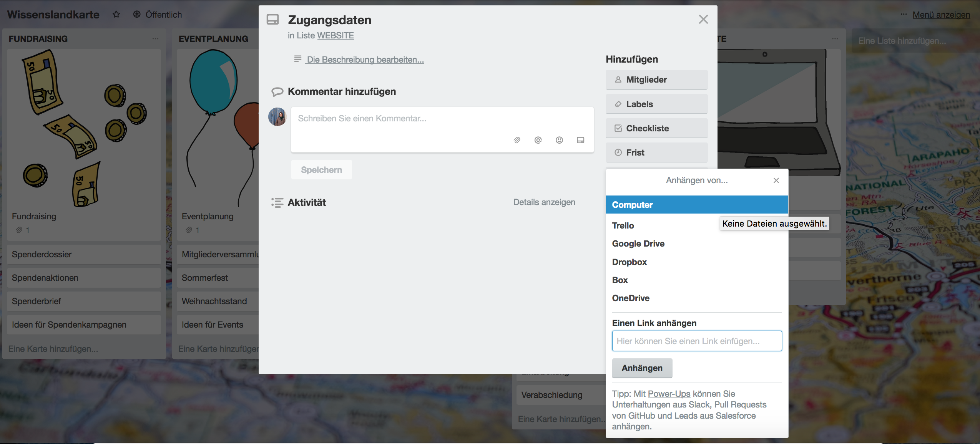Open the laptop image card in background
Screen dimensions: 980x444
778,113
